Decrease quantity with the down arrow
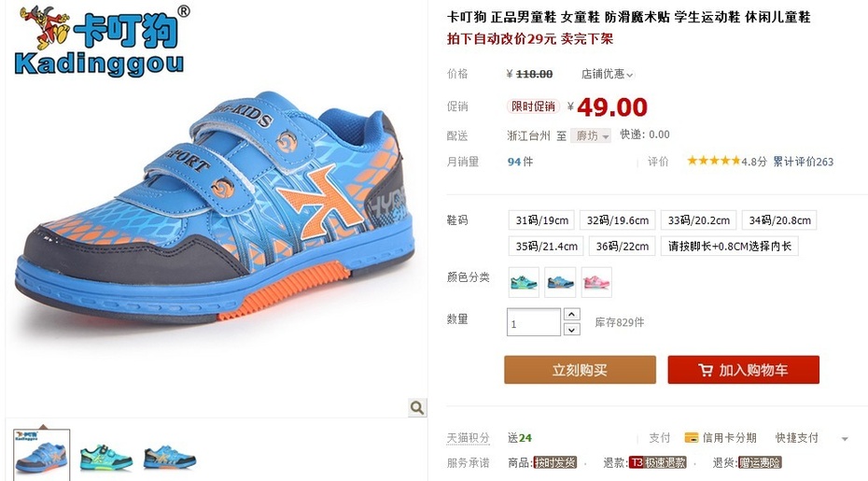 572,330
